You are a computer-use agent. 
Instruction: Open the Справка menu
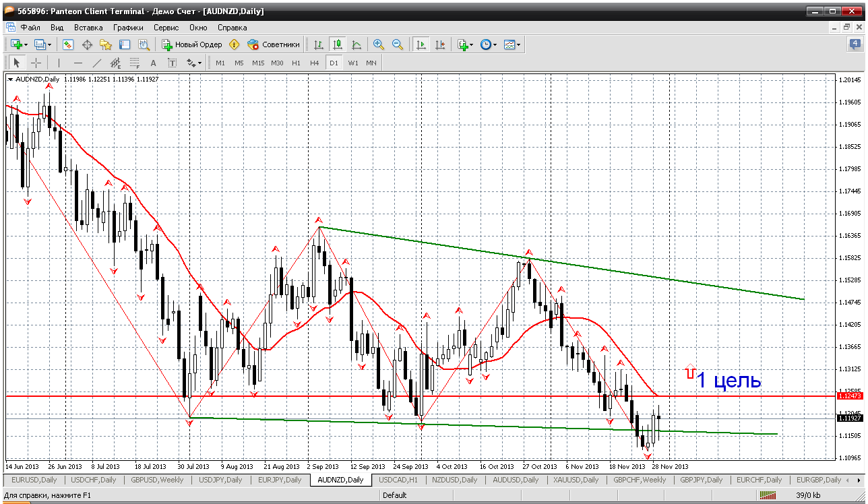tap(232, 28)
